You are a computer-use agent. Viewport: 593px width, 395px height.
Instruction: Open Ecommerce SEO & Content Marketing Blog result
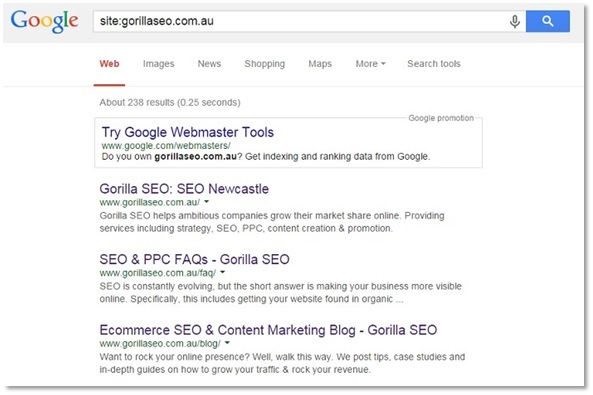coord(268,330)
